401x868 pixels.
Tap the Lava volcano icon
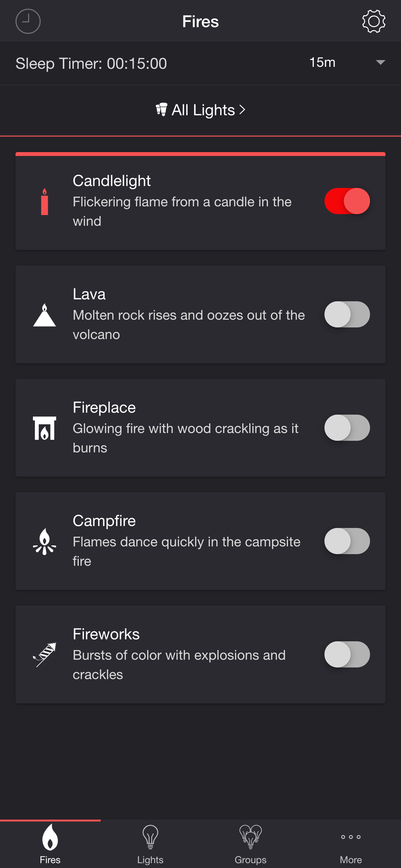point(45,315)
